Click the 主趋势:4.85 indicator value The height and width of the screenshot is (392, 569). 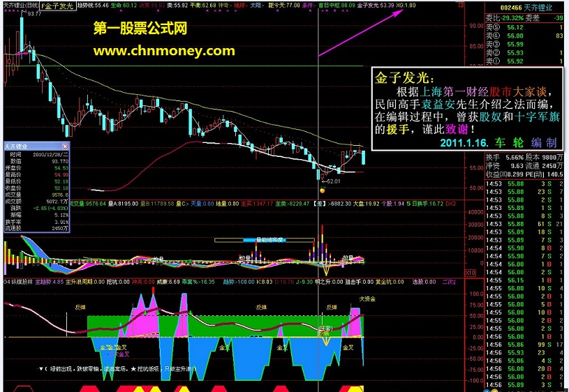(49, 282)
